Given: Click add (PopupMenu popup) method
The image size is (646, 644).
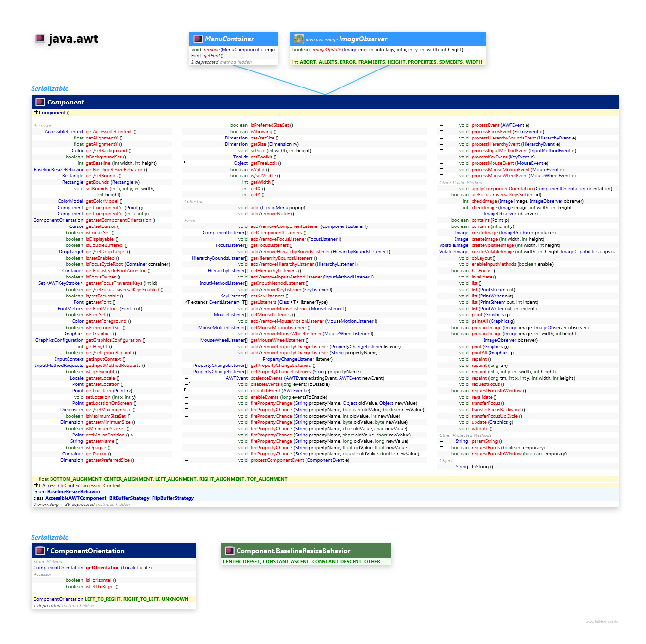Looking at the screenshot, I should click(x=278, y=208).
